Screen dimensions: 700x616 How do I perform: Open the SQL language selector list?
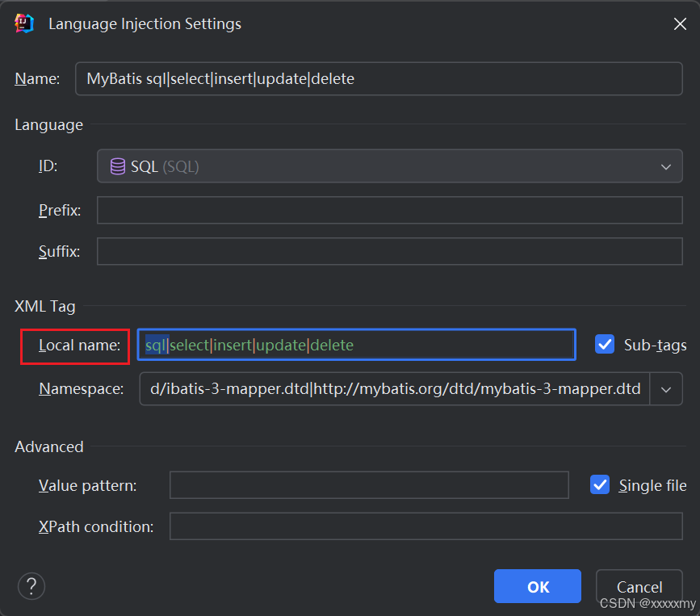[x=388, y=166]
